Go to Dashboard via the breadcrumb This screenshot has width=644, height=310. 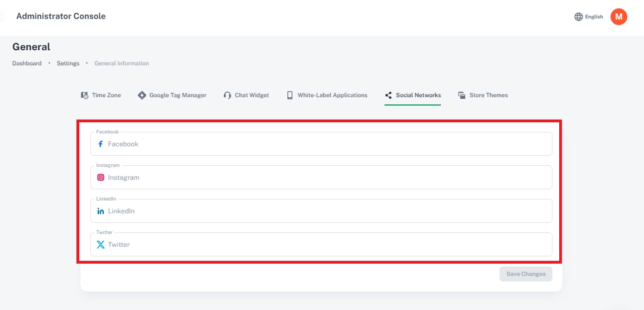27,64
